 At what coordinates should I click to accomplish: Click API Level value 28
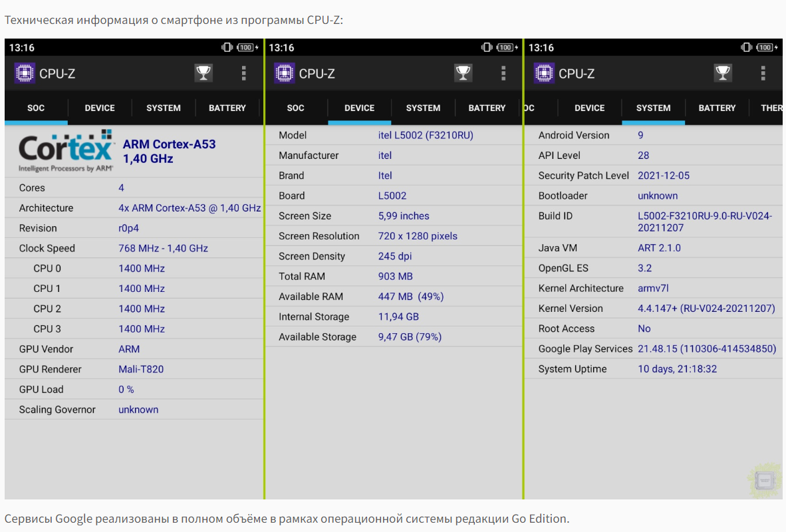click(643, 156)
